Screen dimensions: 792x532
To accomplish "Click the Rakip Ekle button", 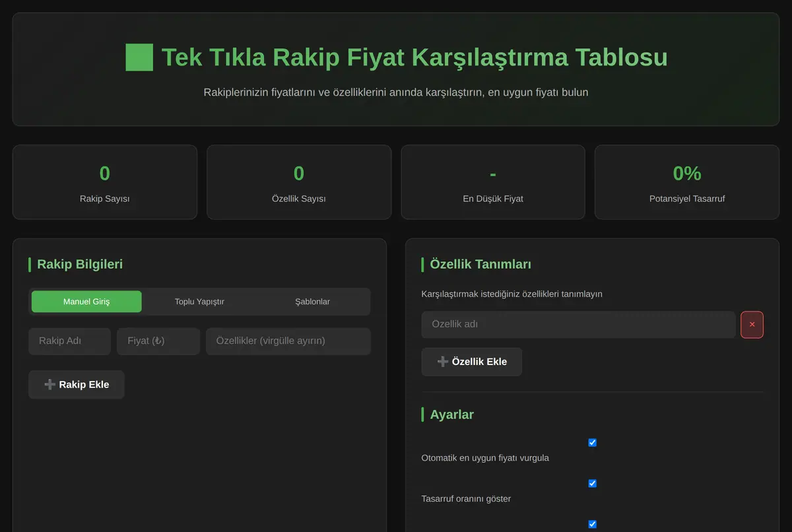I will pyautogui.click(x=77, y=385).
